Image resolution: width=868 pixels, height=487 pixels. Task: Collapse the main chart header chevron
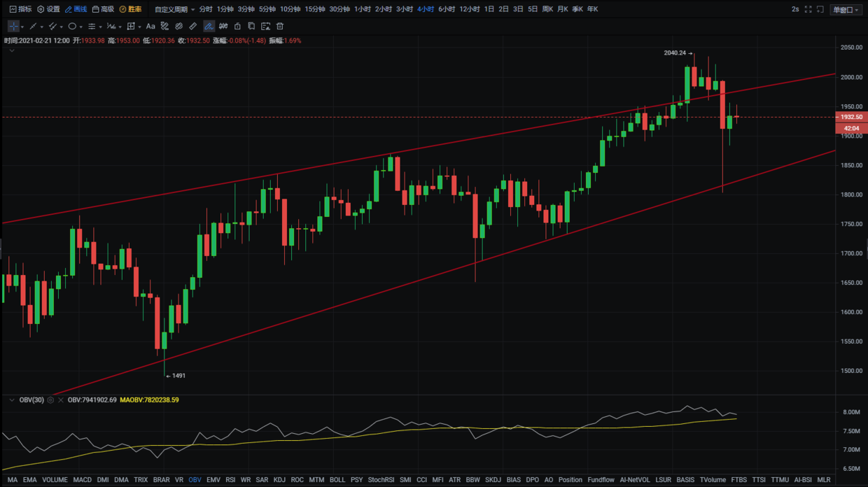11,50
